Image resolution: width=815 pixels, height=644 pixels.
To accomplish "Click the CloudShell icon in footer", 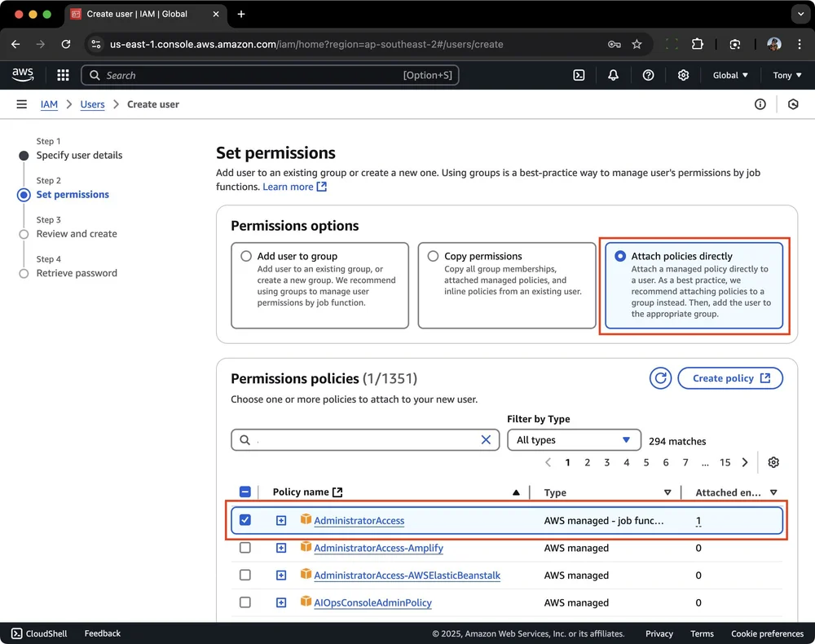I will [x=16, y=633].
